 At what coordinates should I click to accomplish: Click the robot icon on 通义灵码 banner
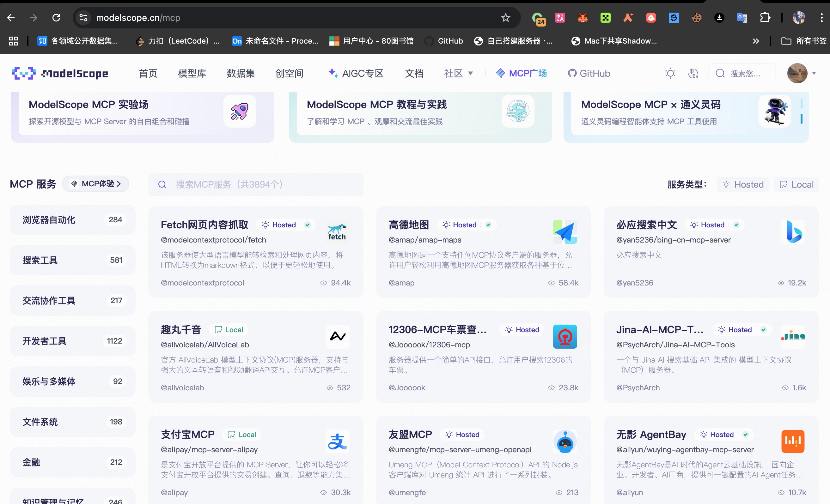(775, 111)
